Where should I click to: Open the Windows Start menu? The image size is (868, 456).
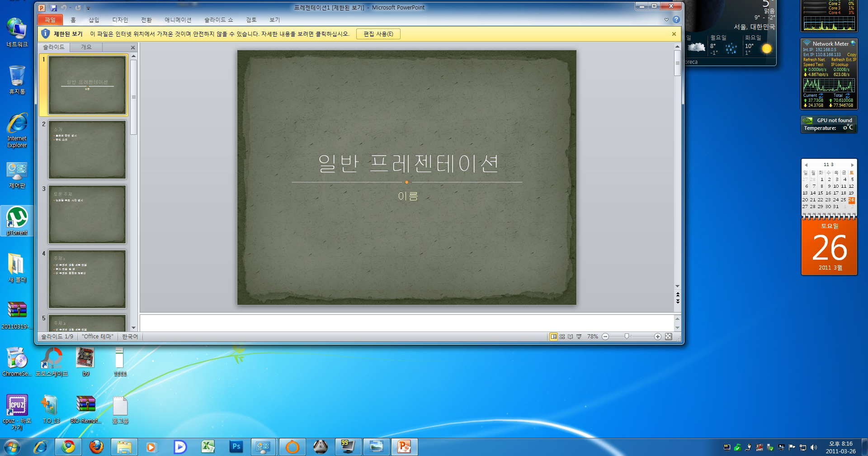click(x=12, y=447)
